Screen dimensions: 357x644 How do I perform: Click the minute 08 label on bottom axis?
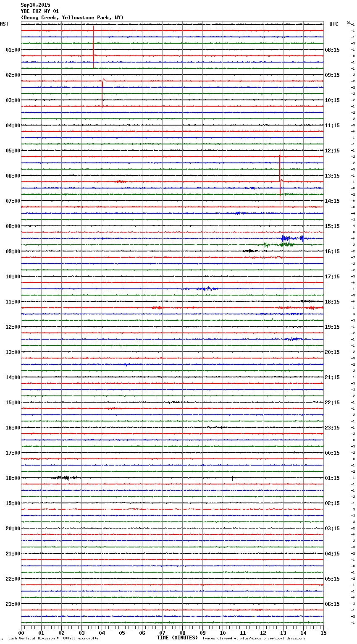tap(182, 633)
